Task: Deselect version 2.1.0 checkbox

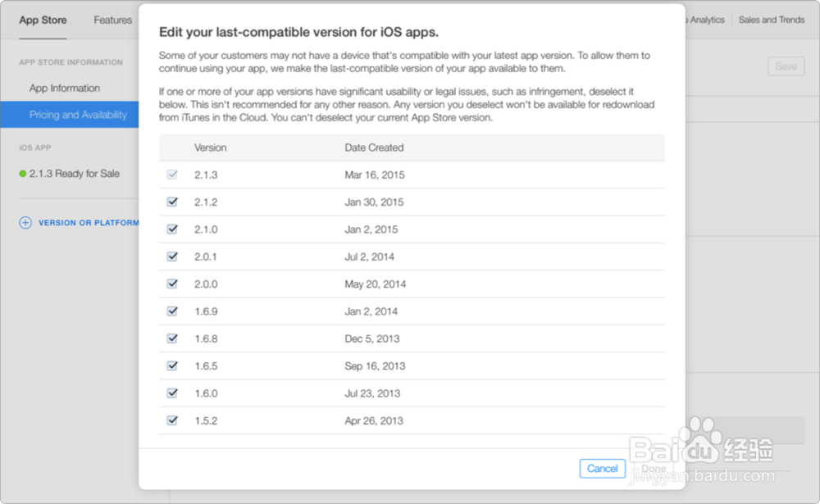Action: click(x=172, y=229)
